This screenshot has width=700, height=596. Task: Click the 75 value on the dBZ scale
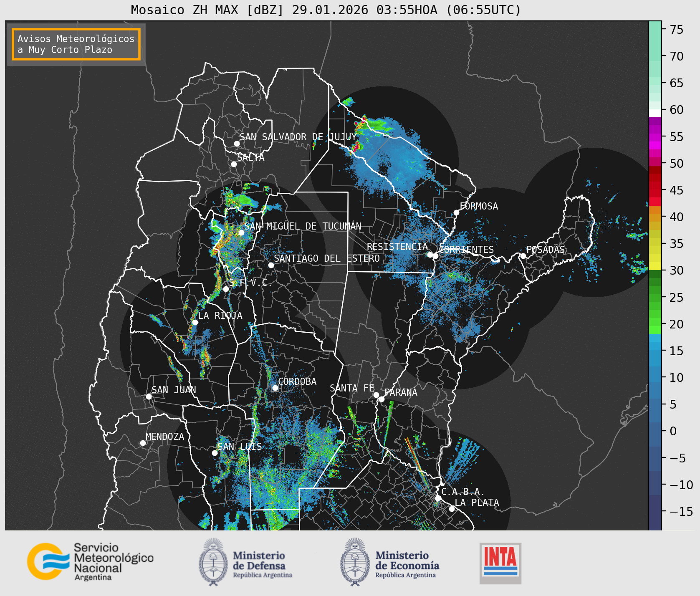677,30
